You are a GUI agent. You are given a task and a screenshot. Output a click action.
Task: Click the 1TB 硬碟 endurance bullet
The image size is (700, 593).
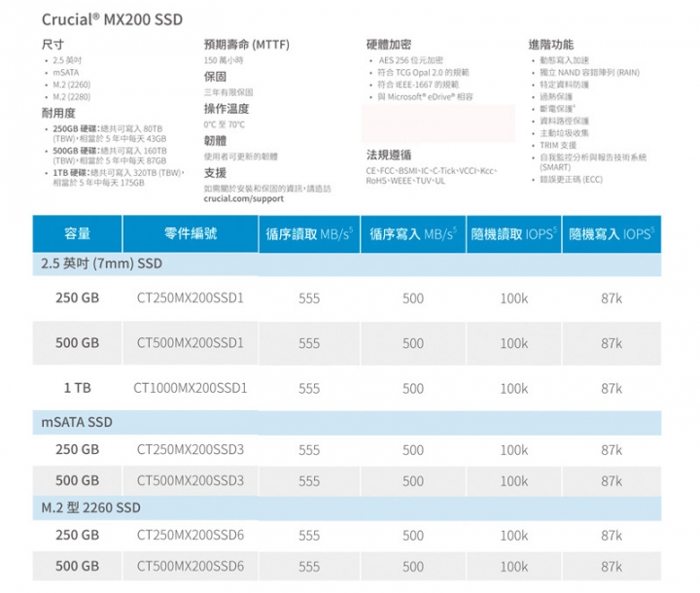pyautogui.click(x=119, y=178)
